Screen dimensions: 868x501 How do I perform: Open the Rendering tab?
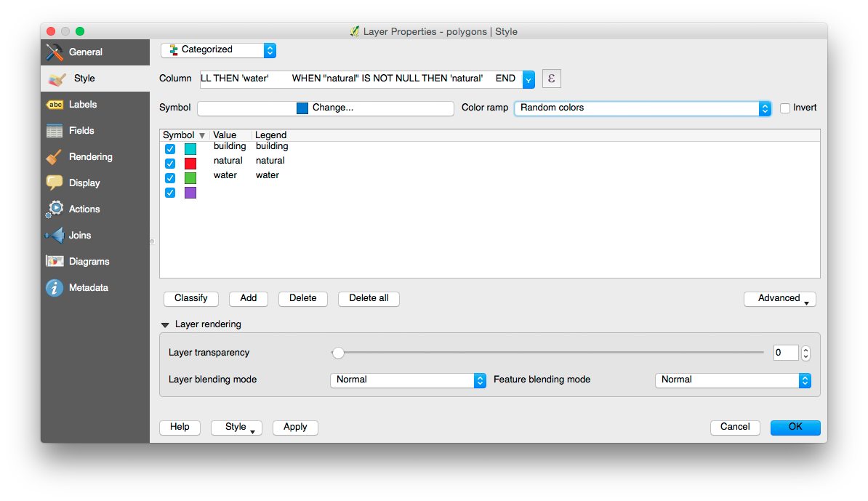95,157
